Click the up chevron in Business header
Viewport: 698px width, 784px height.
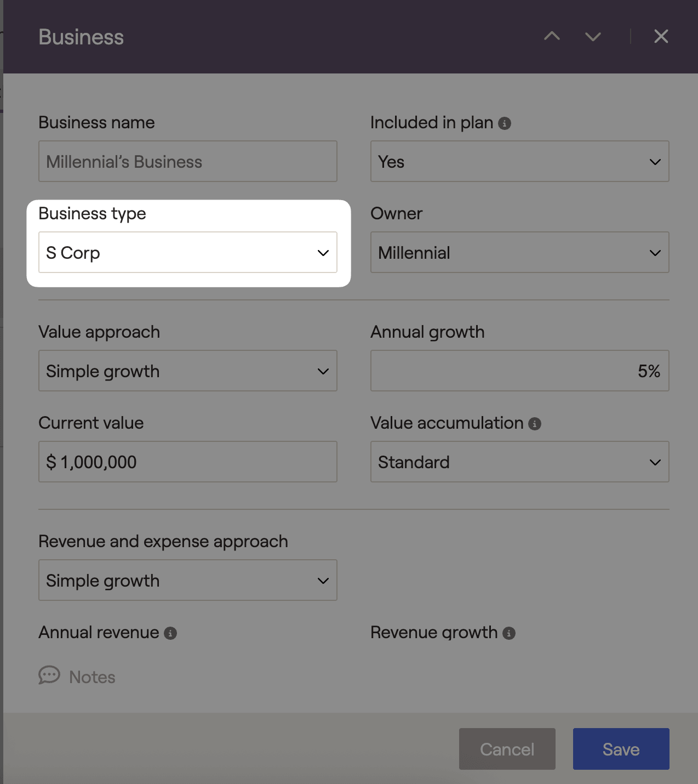pos(552,36)
